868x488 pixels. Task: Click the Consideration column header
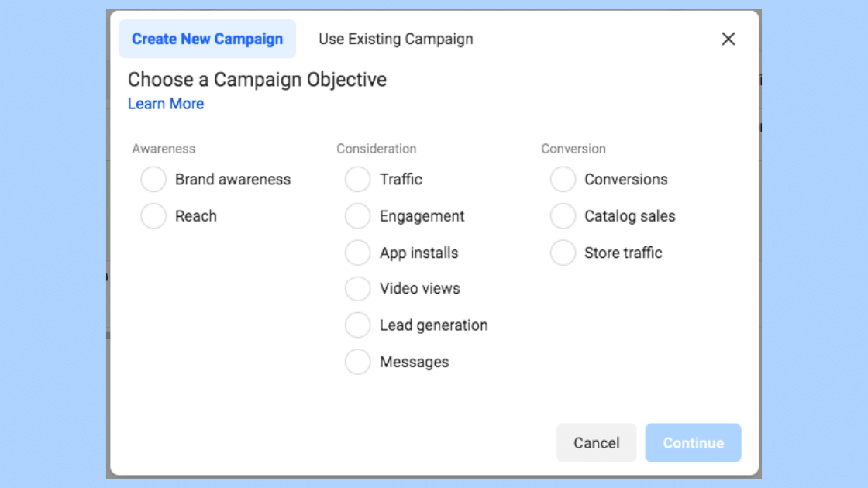[377, 149]
